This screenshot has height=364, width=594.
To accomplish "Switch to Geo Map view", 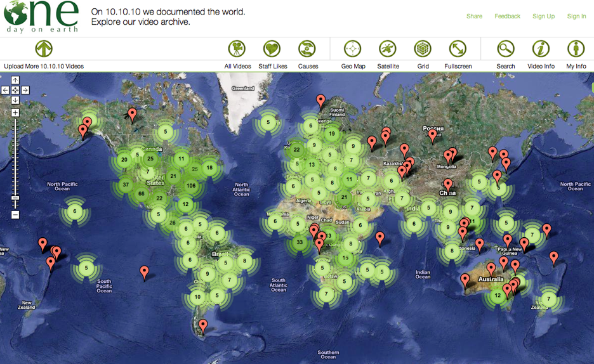I will pyautogui.click(x=353, y=49).
